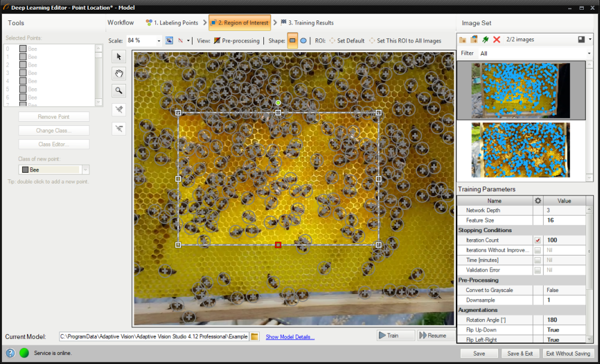The height and width of the screenshot is (364, 600).
Task: Open the Scale percentage dropdown
Action: [x=159, y=41]
